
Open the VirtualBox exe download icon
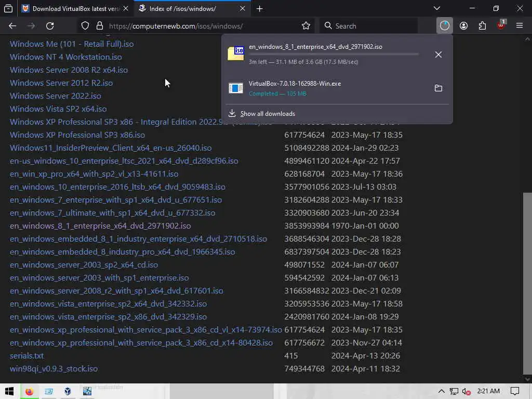pos(236,88)
